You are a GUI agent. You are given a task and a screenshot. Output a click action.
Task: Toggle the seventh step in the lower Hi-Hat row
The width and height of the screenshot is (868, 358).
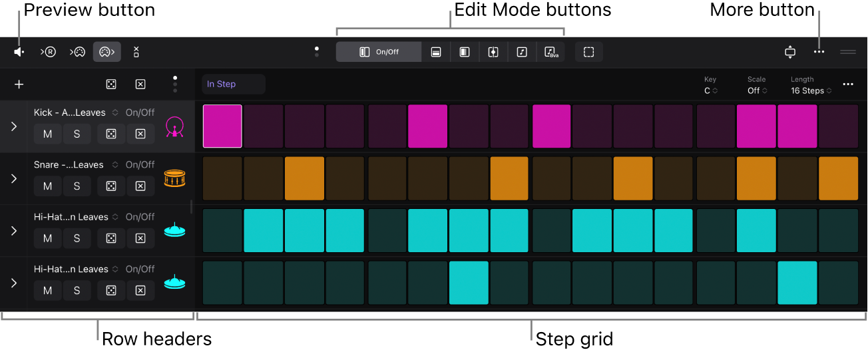469,283
